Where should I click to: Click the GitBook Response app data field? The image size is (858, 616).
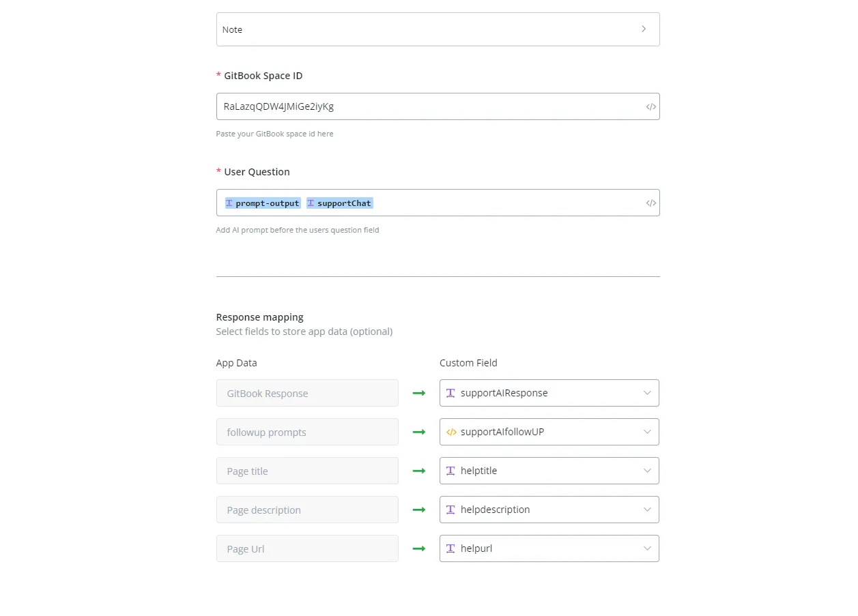307,393
